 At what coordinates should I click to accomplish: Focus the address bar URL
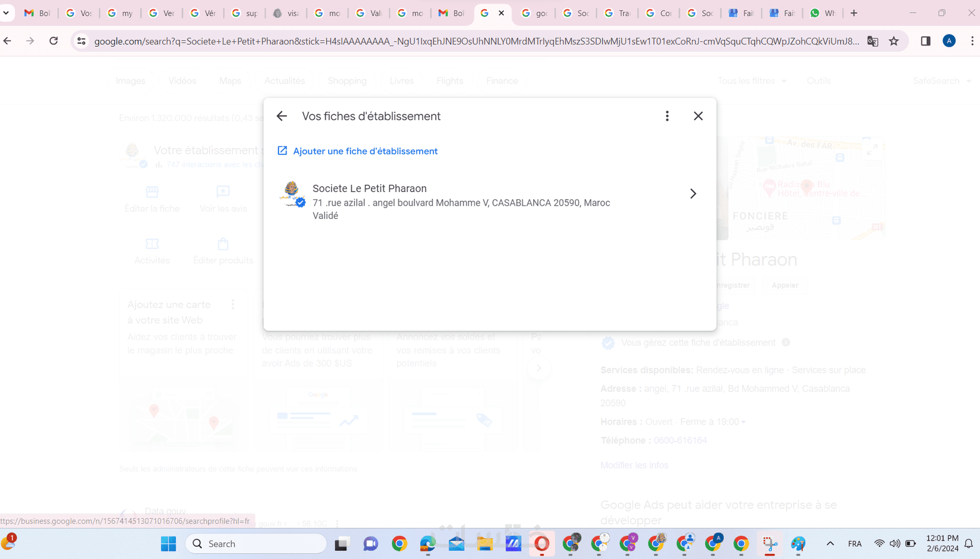pyautogui.click(x=476, y=41)
